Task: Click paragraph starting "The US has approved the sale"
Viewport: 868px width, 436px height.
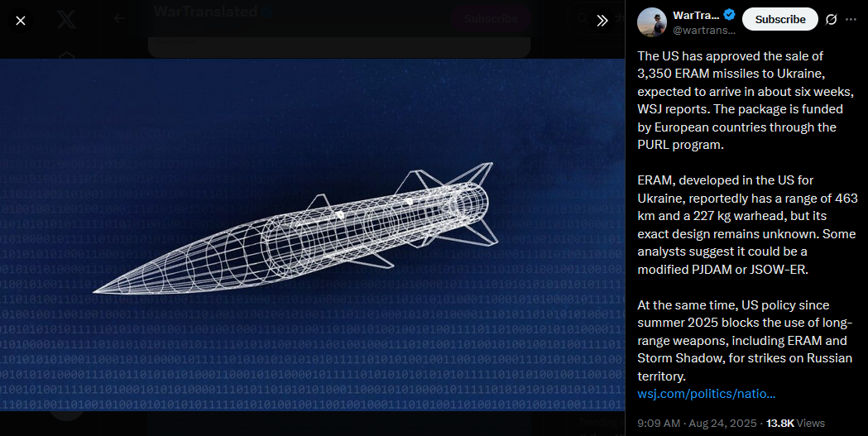Action: pos(746,100)
